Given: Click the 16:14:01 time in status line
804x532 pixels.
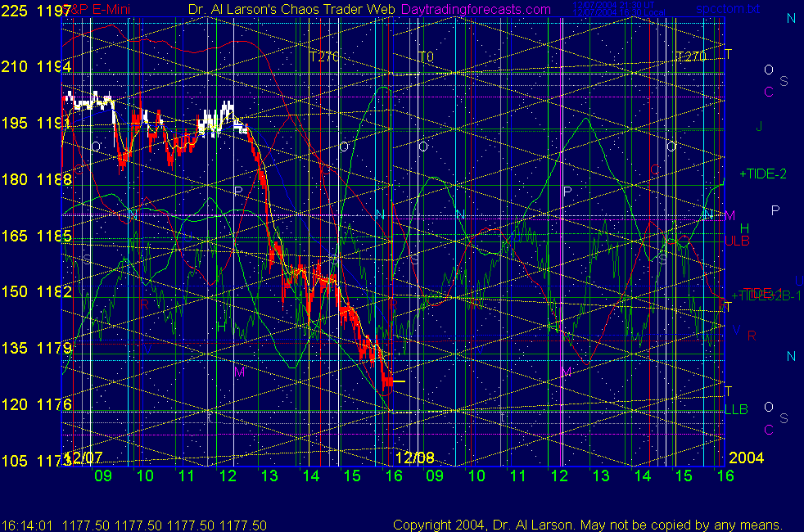Looking at the screenshot, I should tap(27, 525).
